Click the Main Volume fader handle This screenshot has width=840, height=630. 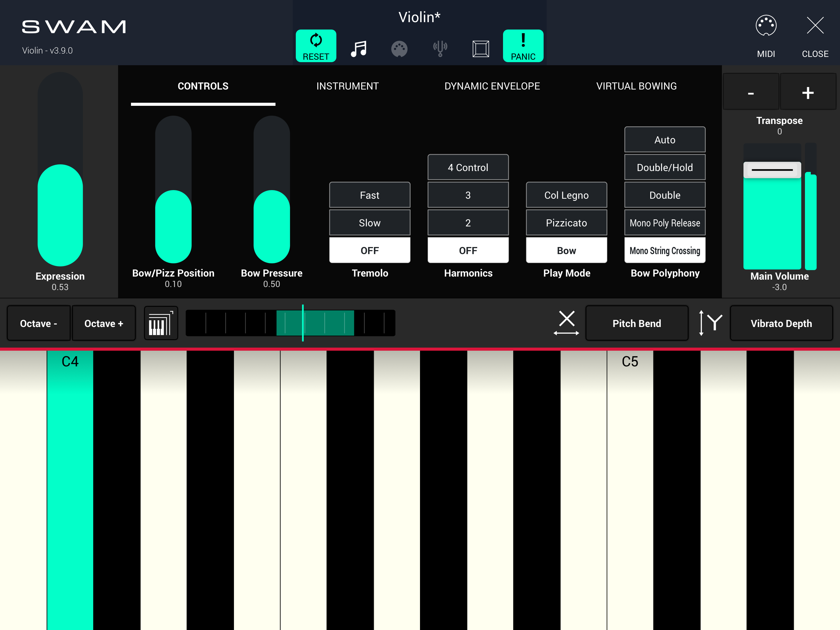[x=772, y=170]
